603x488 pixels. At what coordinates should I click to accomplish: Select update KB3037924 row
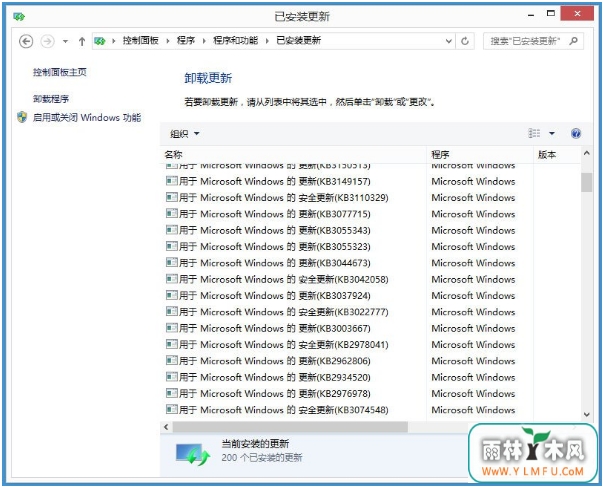click(370, 296)
